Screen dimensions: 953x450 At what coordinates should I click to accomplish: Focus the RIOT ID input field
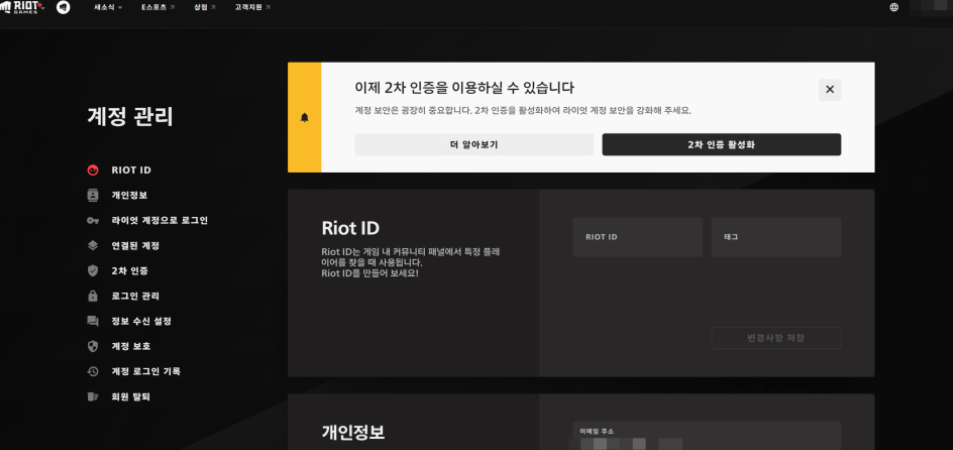(638, 237)
